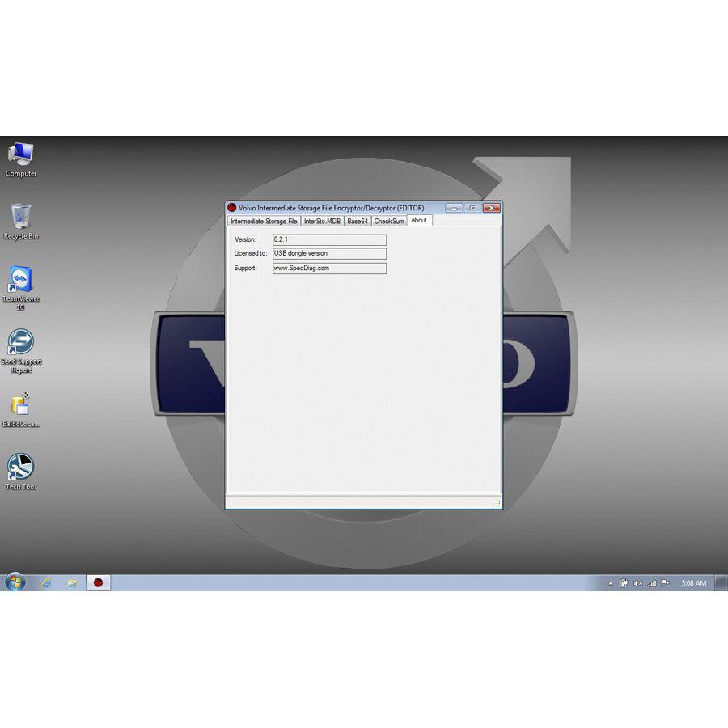
Task: Open network signal tray icon
Action: click(x=652, y=583)
